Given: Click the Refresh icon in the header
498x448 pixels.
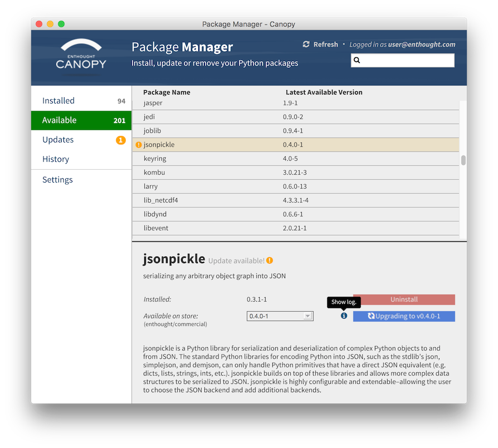Looking at the screenshot, I should 306,44.
